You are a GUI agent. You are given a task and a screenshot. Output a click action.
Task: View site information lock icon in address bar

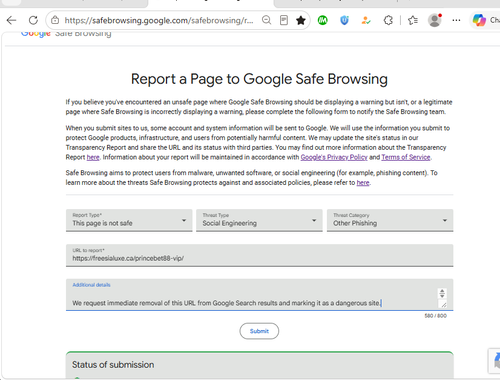(55, 20)
